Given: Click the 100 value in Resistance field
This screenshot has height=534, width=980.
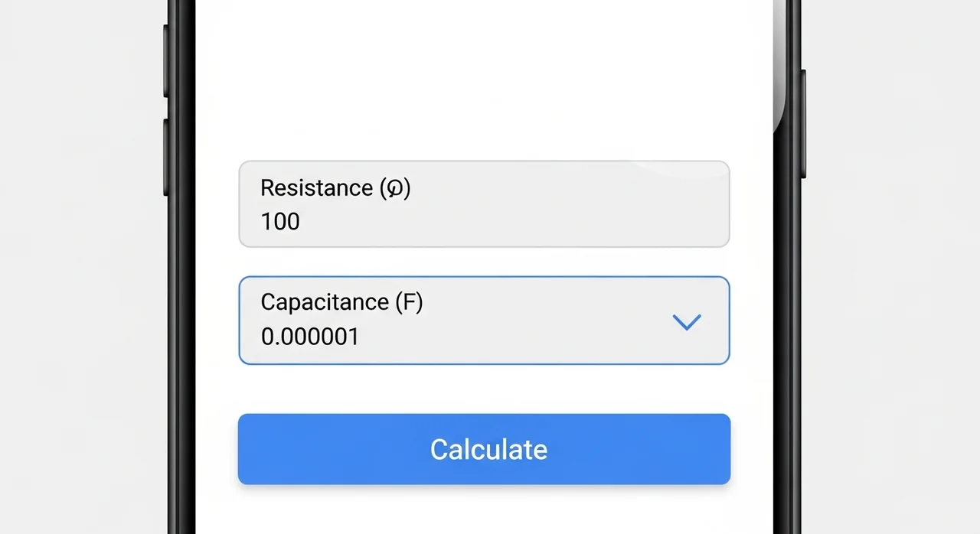Looking at the screenshot, I should (280, 222).
